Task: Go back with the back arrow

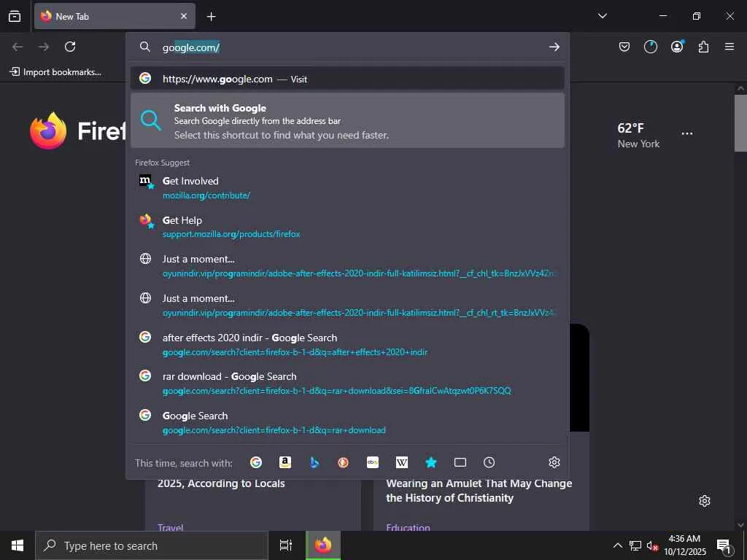Action: point(18,47)
